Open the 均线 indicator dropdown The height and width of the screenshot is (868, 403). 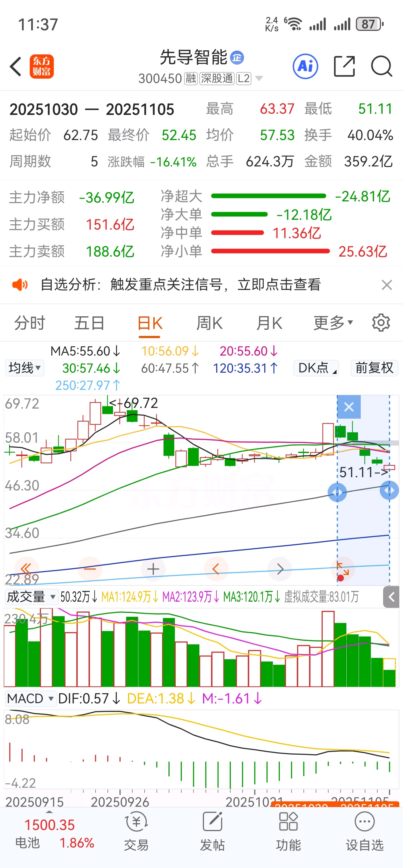click(x=24, y=367)
